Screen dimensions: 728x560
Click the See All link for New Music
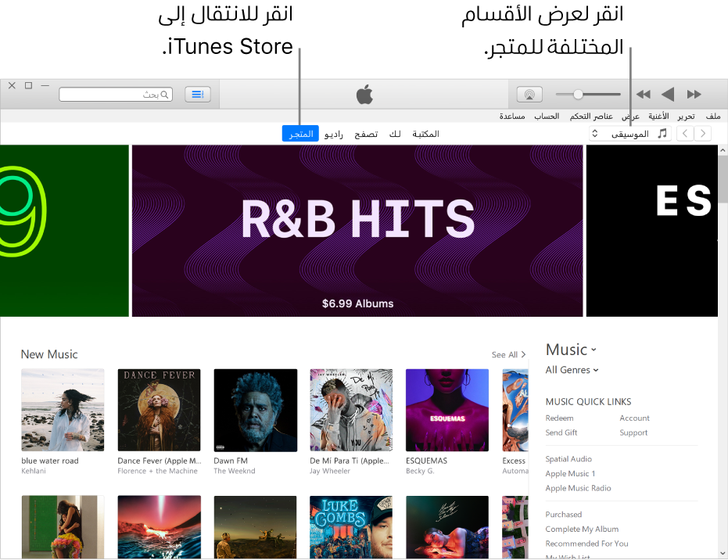(507, 354)
